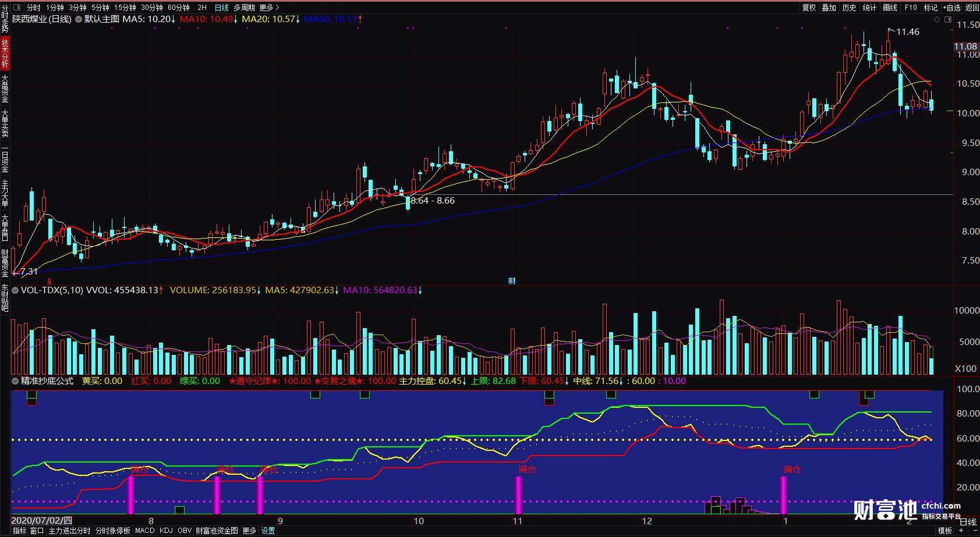Screen dimensions: 980x537
Task: Toggle right side panel icon
Action: (x=947, y=19)
